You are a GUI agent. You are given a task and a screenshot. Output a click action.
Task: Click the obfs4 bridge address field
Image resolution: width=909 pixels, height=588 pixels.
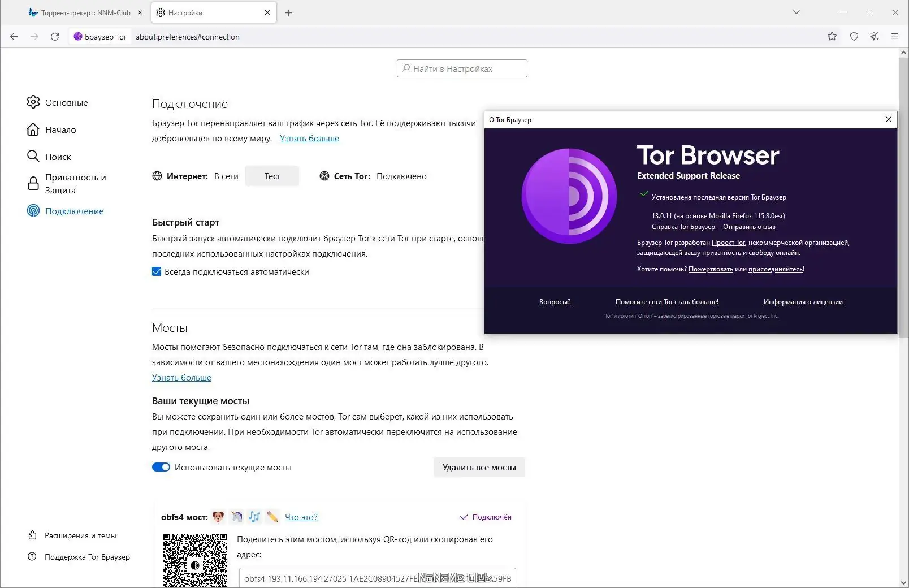(378, 578)
